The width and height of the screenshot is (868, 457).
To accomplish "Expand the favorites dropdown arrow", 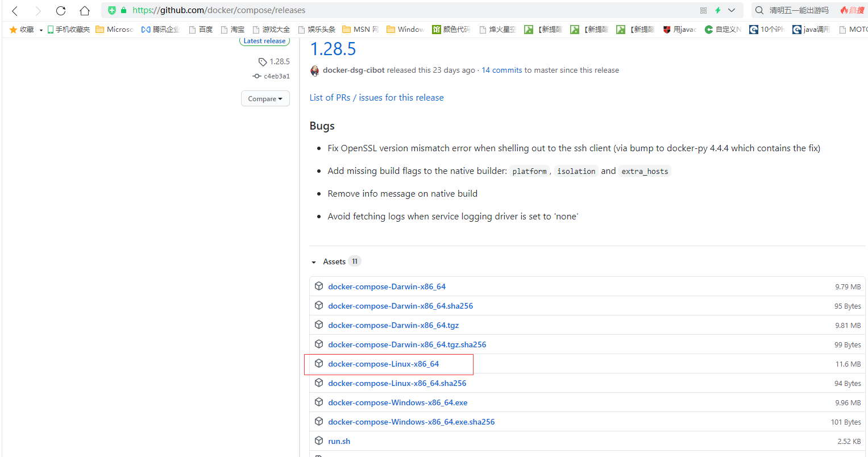I will pos(41,30).
